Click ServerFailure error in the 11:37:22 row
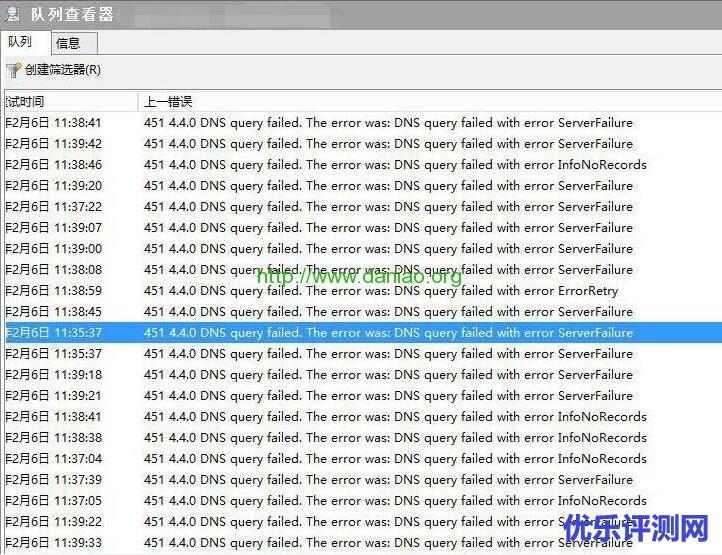Viewport: 722px width, 555px height. click(x=388, y=207)
